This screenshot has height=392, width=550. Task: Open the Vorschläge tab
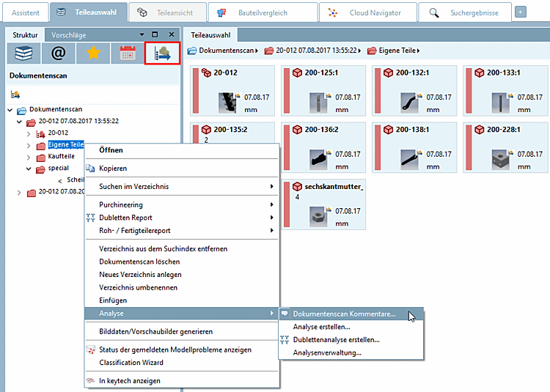coord(69,35)
